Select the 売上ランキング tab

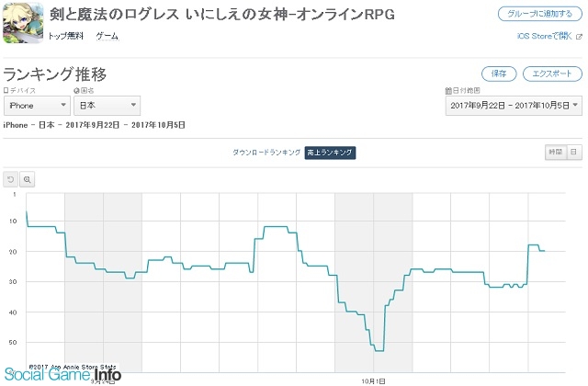tap(330, 153)
